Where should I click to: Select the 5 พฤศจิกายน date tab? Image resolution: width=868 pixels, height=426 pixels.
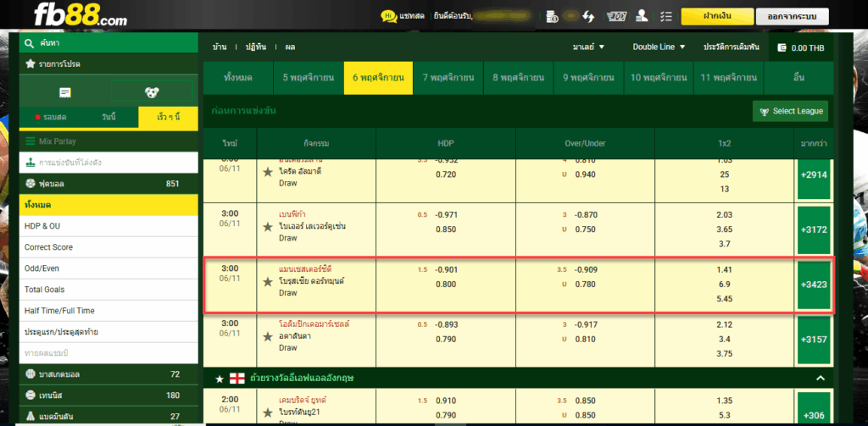coord(309,78)
